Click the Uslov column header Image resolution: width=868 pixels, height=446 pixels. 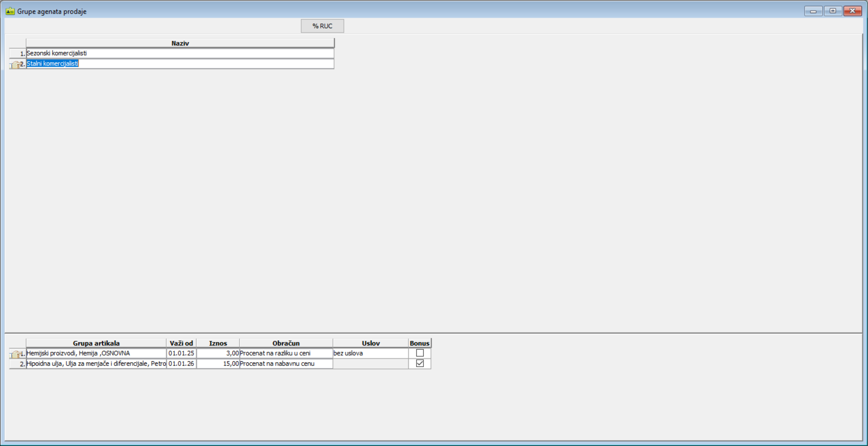[370, 343]
